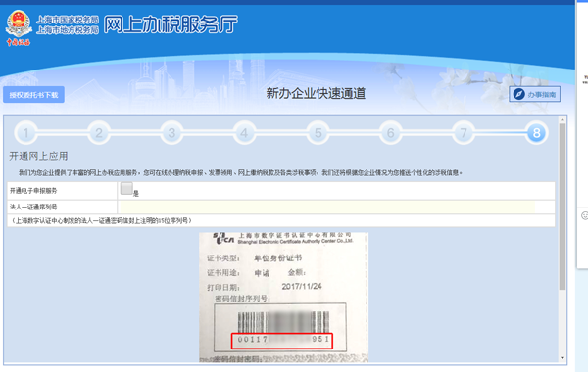Open the 办事指南 guide button
The image size is (588, 372).
tap(535, 94)
